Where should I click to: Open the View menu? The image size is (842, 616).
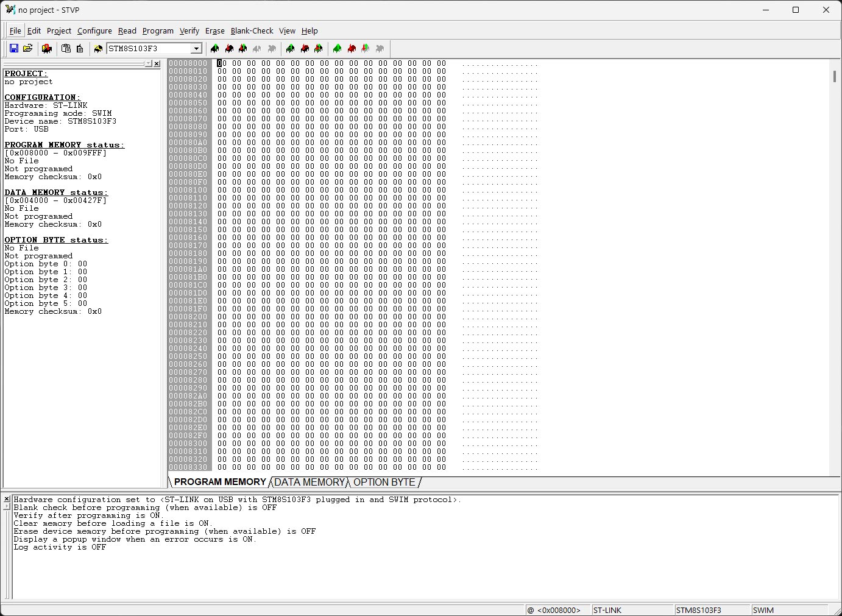[287, 30]
